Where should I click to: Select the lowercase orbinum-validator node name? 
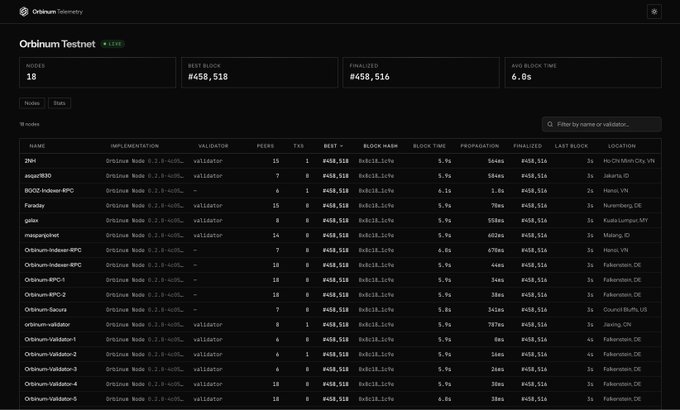pyautogui.click(x=47, y=325)
